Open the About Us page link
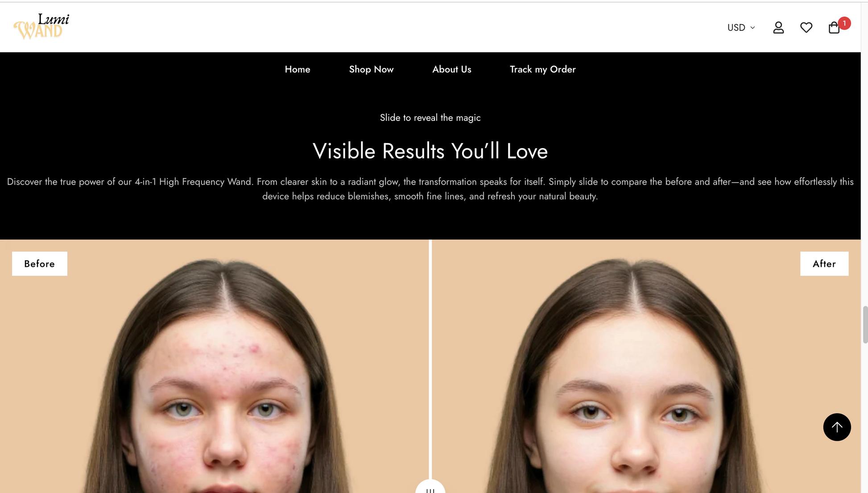 point(451,69)
